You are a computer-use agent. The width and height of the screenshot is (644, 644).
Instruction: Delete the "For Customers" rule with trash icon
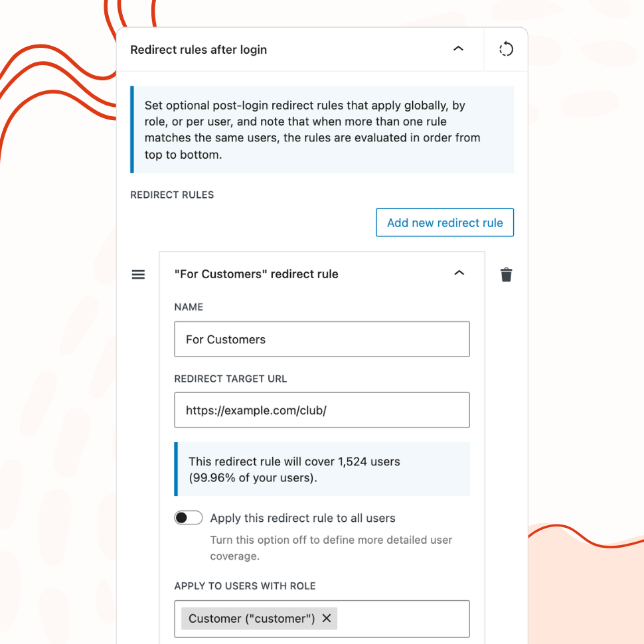(x=506, y=274)
